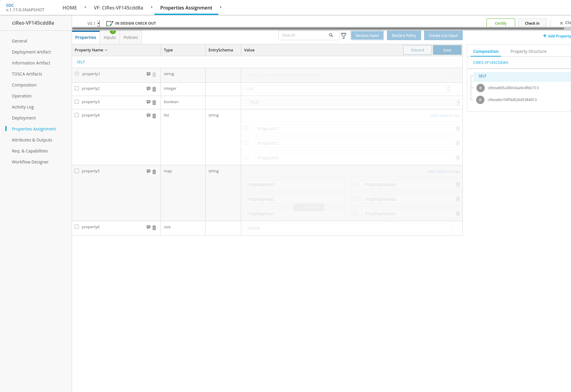Delete property1 using trash icon
Screen dimensions: 571x392
154,75
